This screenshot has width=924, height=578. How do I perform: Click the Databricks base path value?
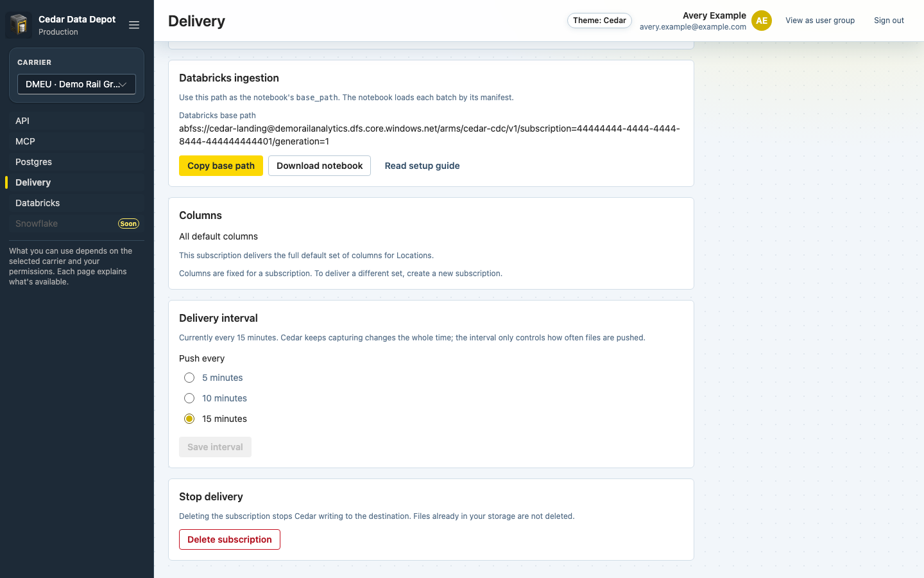tap(429, 135)
